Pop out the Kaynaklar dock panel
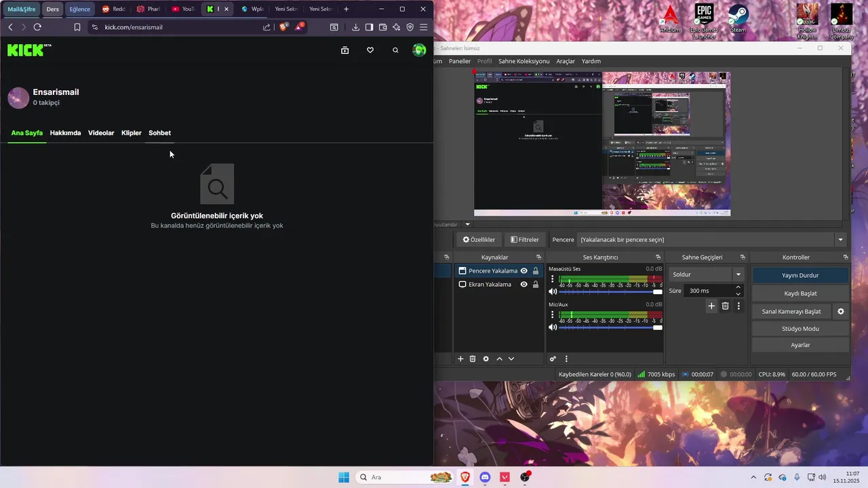868x488 pixels. coord(539,258)
